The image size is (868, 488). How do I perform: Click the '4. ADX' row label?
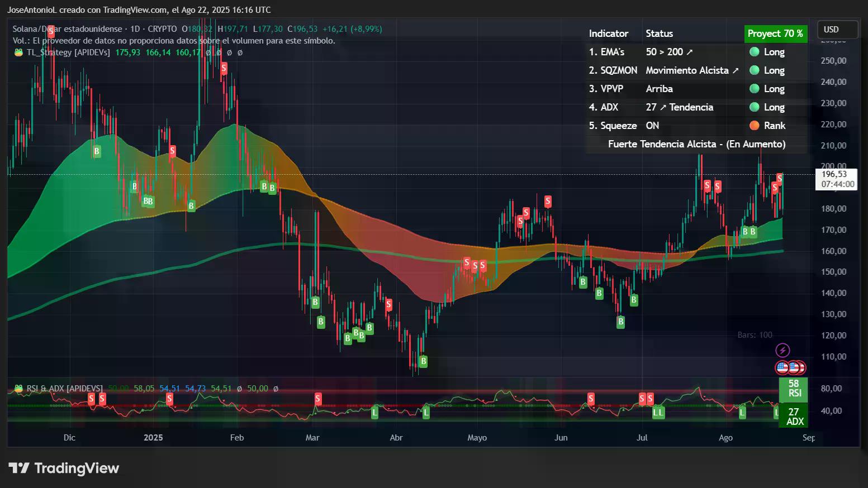coord(604,107)
